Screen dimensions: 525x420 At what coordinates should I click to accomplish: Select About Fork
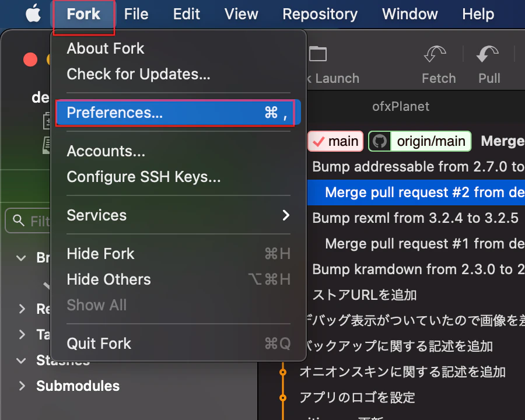178,48
